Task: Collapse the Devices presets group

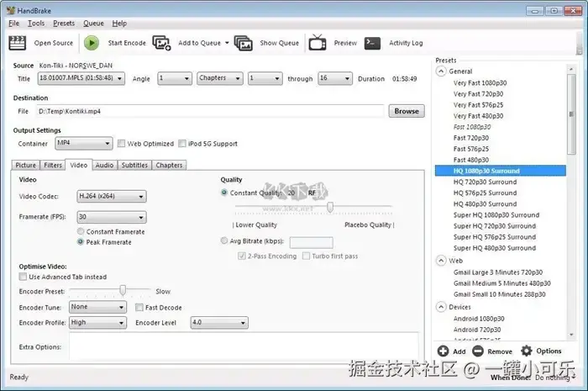Action: pyautogui.click(x=441, y=307)
